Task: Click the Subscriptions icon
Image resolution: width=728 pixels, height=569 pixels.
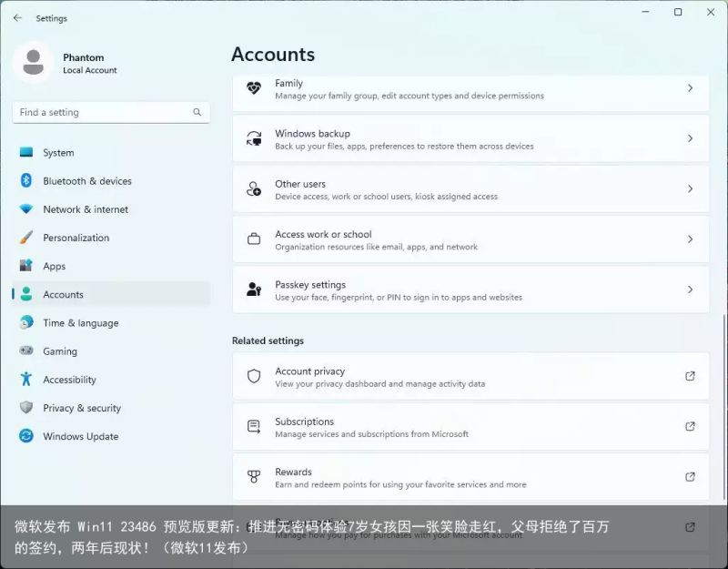Action: coord(254,426)
